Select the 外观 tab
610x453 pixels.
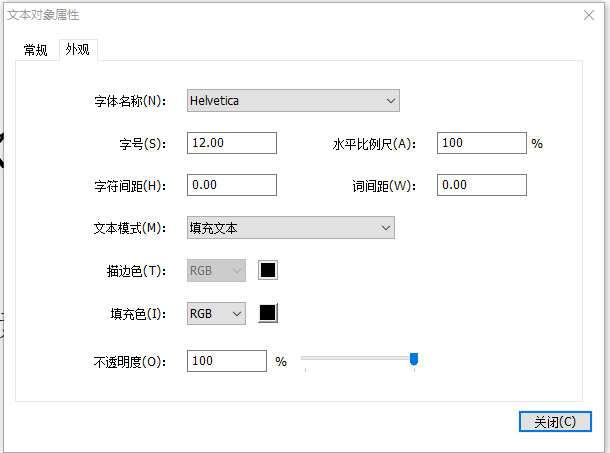point(77,50)
